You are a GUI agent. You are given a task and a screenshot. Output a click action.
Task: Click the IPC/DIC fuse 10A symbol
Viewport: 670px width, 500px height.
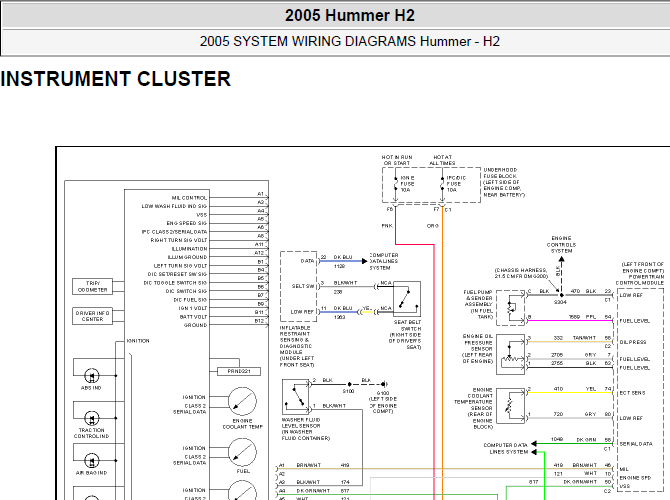(x=443, y=185)
